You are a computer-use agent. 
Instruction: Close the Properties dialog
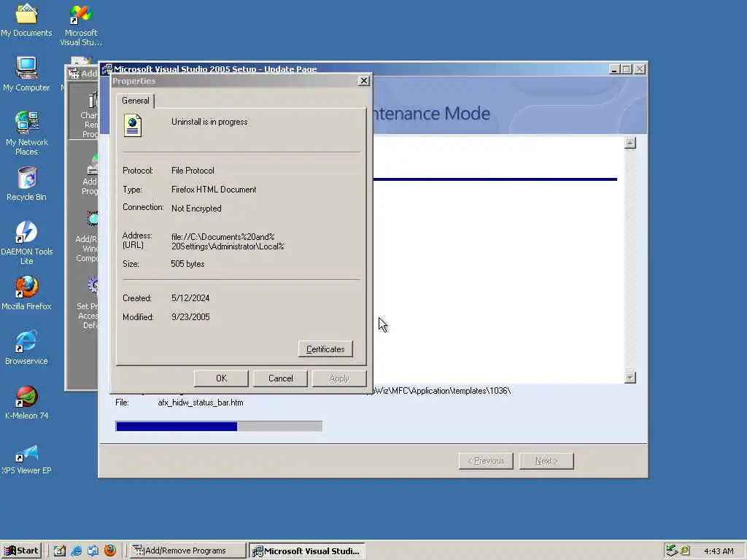click(x=363, y=80)
